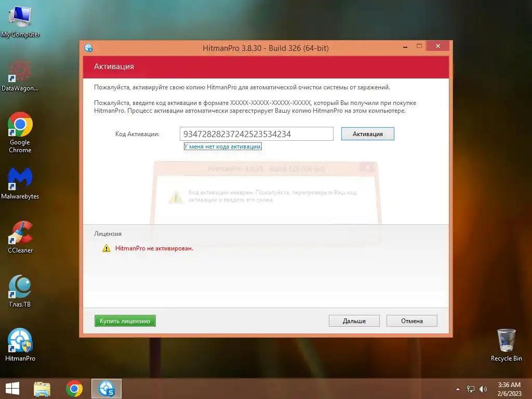
Task: Open Глаз.ТВ desktop shortcut
Action: click(20, 291)
